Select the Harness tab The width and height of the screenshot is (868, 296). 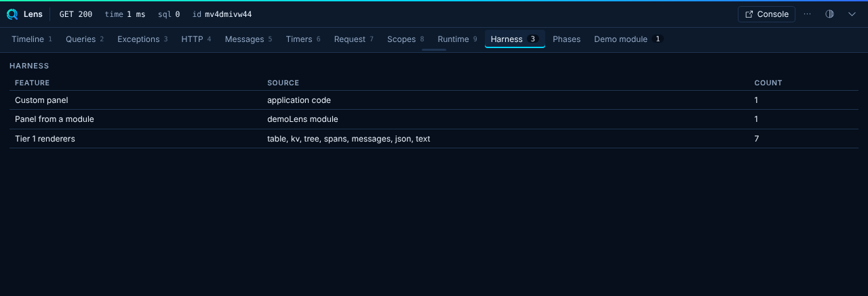coord(515,39)
